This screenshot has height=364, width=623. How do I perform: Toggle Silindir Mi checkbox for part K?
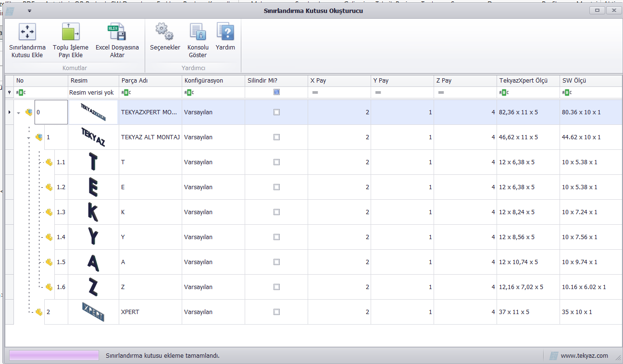coord(276,212)
